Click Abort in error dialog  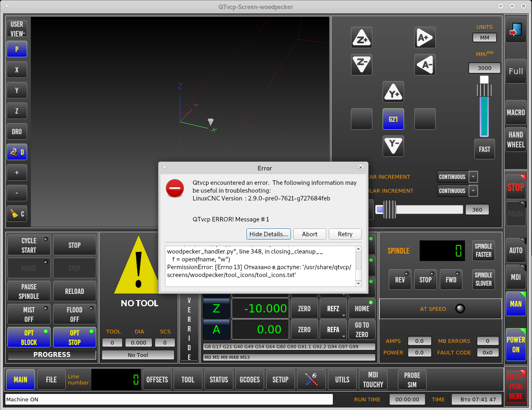tap(310, 234)
